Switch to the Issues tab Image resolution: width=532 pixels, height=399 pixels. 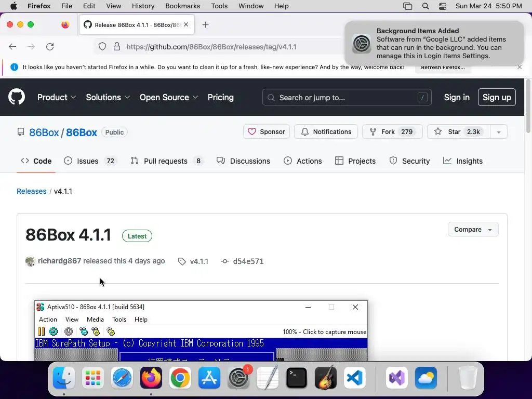tap(90, 161)
